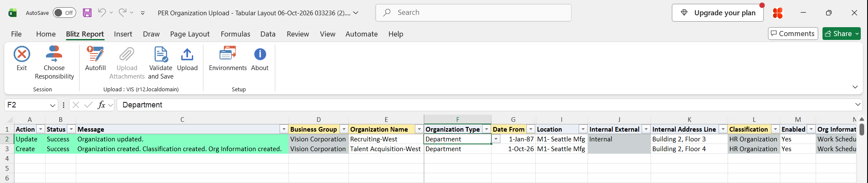Switch to the Insert tab
This screenshot has height=183, width=868.
point(123,34)
